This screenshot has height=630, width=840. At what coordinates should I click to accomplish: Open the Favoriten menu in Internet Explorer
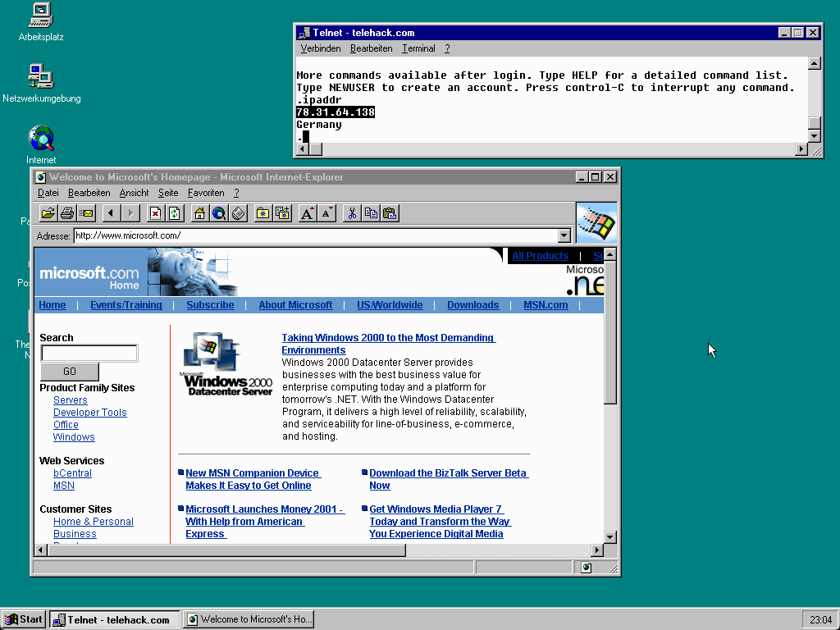tap(206, 193)
